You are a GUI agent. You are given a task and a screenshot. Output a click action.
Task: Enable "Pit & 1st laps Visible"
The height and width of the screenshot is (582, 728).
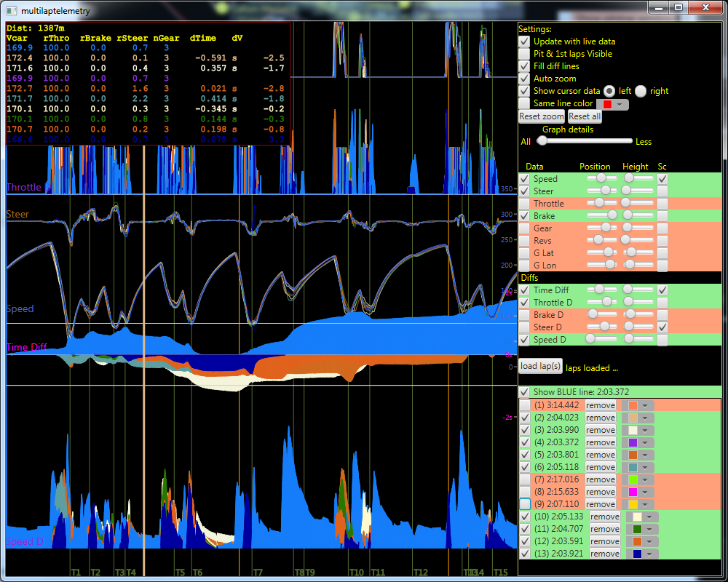(x=523, y=54)
